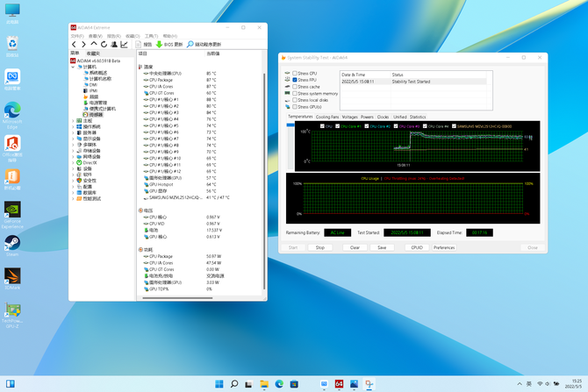588x392 pixels.
Task: Open Preferences in stability test window
Action: pyautogui.click(x=444, y=247)
